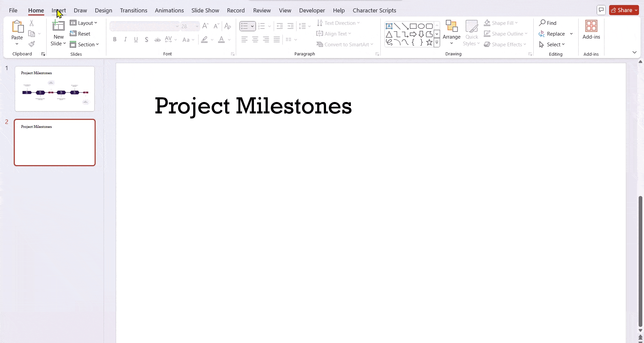Toggle Underline formatting
Image resolution: width=644 pixels, height=343 pixels.
(x=136, y=40)
